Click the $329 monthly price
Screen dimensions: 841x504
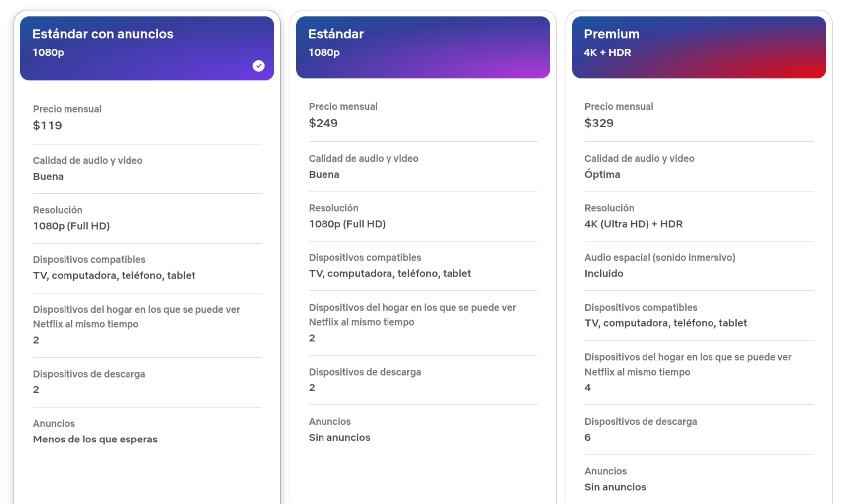(599, 123)
